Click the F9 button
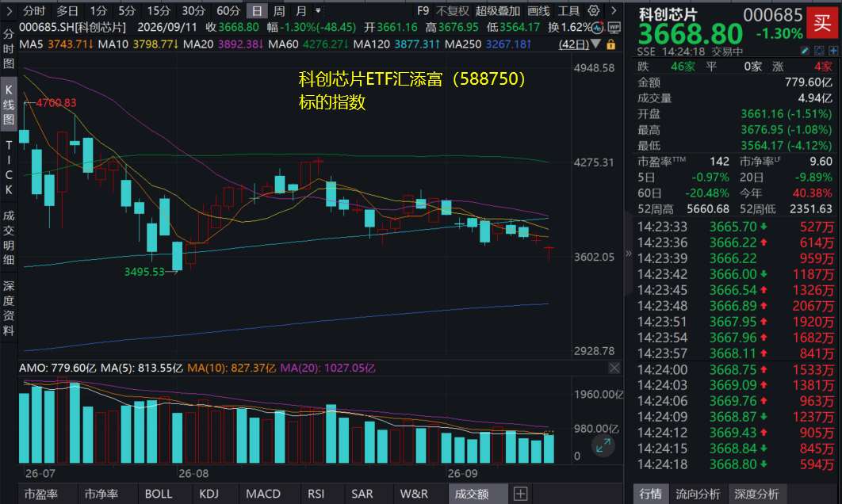 click(x=423, y=11)
